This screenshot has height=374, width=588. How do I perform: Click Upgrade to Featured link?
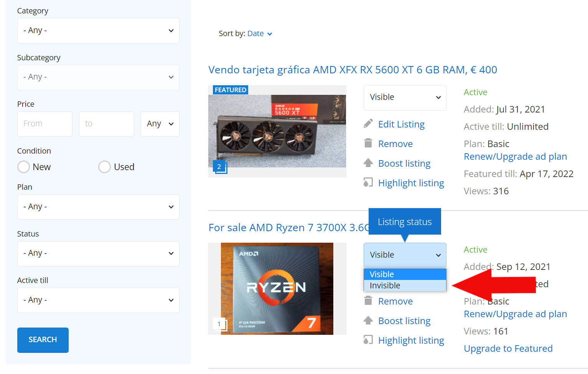508,349
